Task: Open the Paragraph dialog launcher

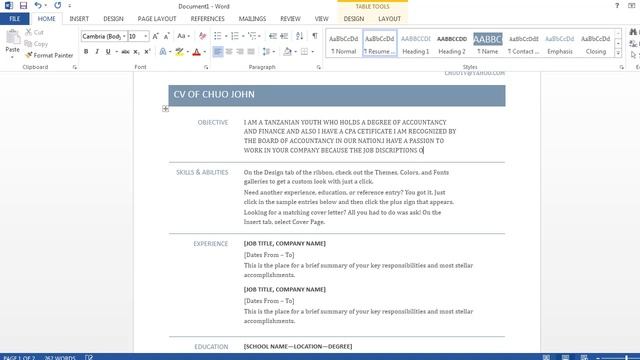Action: point(319,67)
